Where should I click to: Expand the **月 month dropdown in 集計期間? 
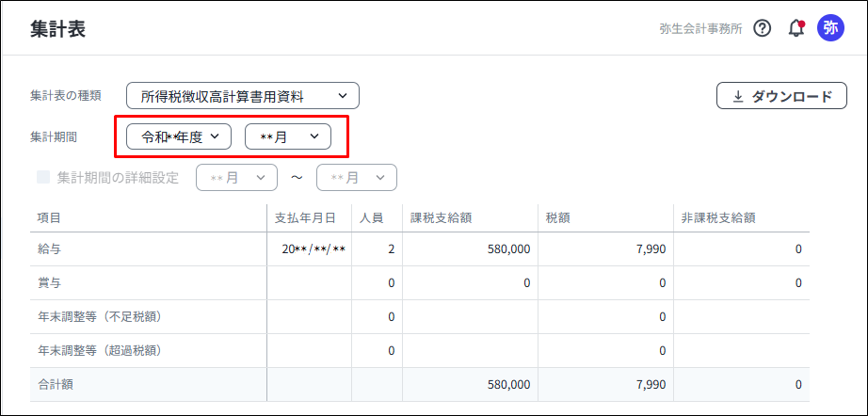coord(288,136)
